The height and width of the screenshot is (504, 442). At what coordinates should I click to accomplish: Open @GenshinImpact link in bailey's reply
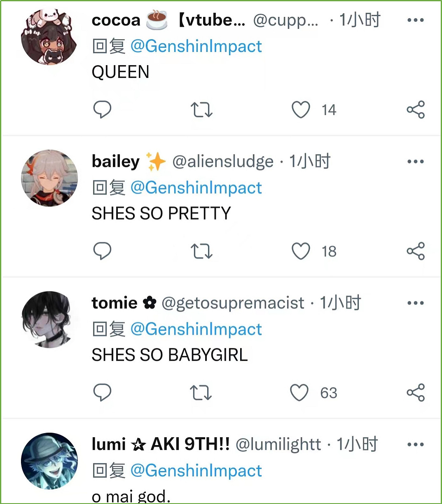196,188
